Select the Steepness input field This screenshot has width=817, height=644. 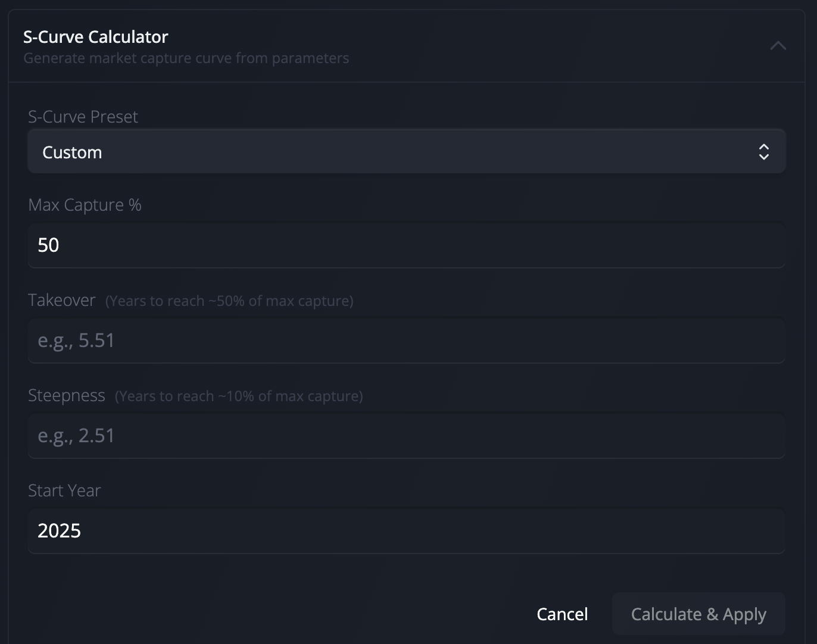point(407,436)
